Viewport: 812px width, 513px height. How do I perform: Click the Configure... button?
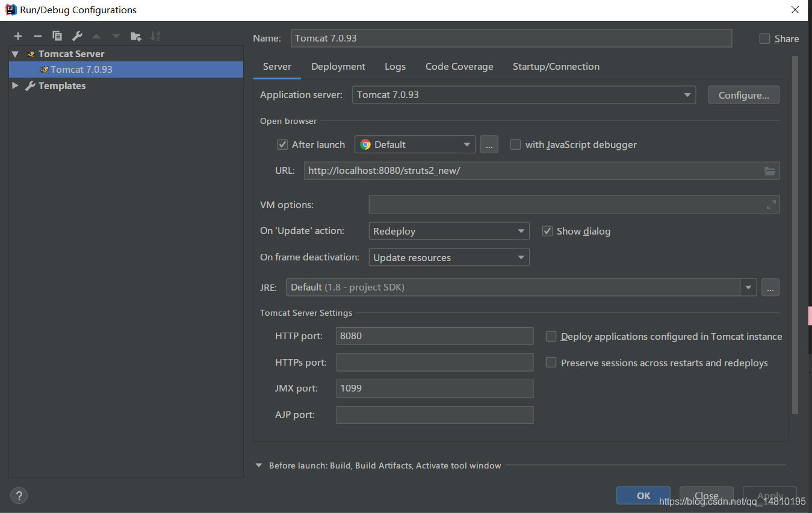744,95
